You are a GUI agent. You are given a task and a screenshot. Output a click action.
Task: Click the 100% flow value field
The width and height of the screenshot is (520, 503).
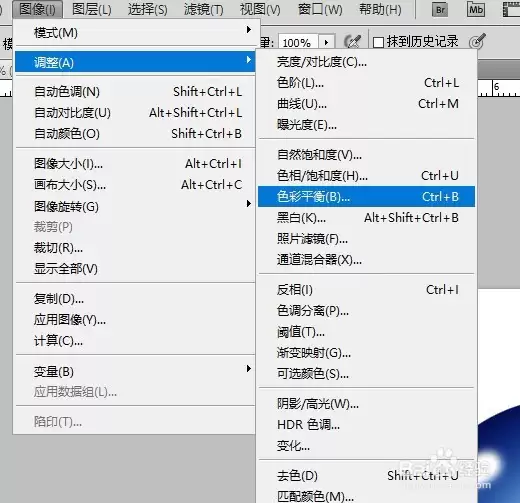click(x=299, y=42)
